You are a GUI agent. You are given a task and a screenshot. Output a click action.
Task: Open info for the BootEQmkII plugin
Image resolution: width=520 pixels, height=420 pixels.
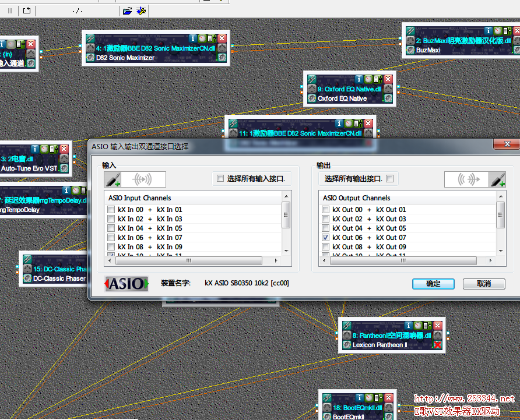pyautogui.click(x=360, y=397)
